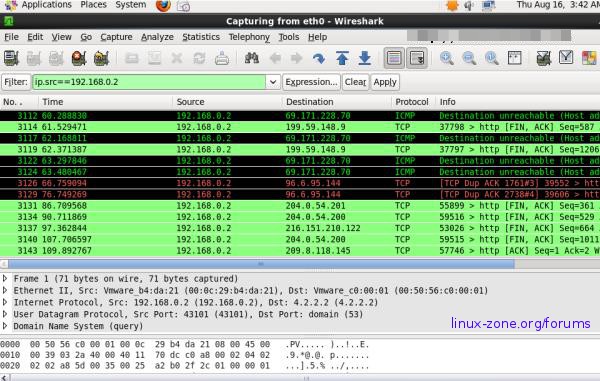
Task: Expand the Domain Name System query node
Action: 5,326
